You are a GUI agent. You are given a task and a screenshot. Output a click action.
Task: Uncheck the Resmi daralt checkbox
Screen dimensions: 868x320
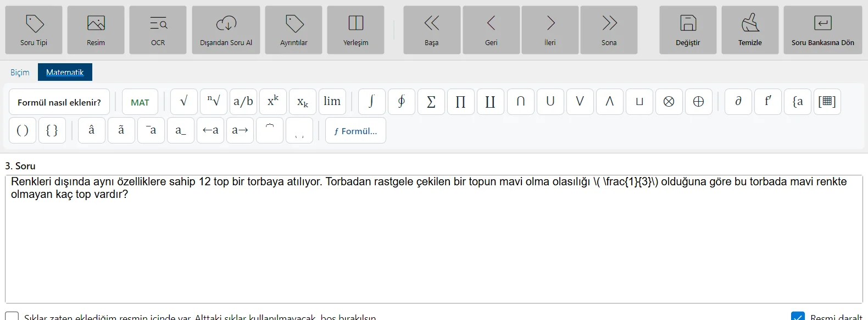pyautogui.click(x=798, y=317)
